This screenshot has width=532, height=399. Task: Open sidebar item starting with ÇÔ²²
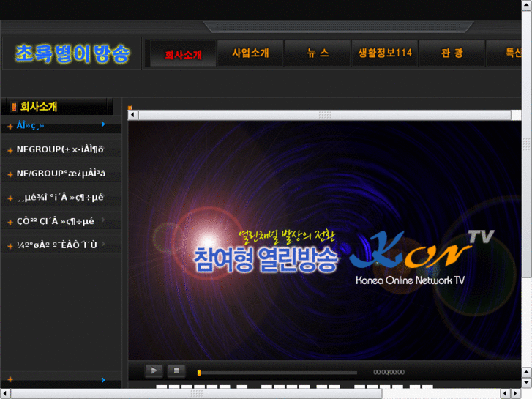point(56,221)
